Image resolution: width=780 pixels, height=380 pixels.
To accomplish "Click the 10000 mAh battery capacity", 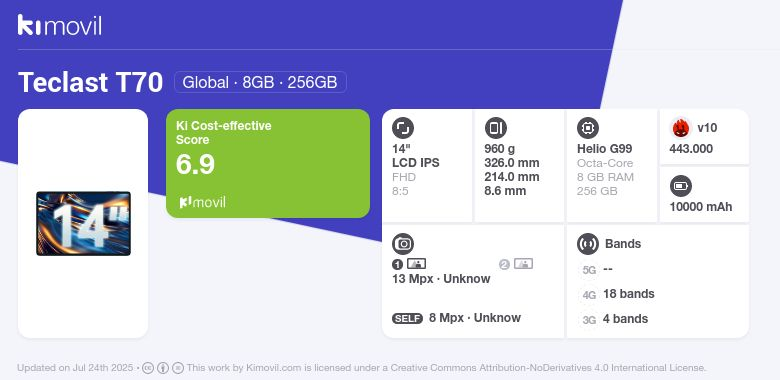I will pyautogui.click(x=701, y=207).
